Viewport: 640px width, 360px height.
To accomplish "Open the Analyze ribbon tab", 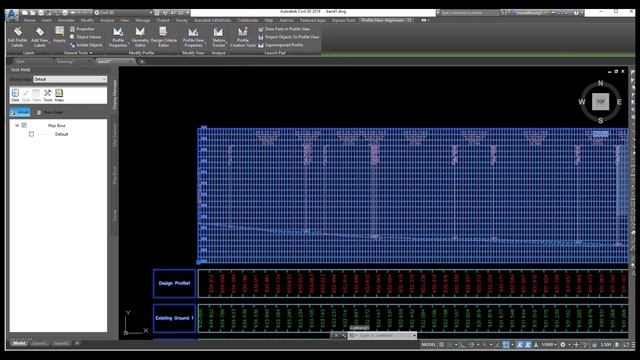I will [107, 20].
